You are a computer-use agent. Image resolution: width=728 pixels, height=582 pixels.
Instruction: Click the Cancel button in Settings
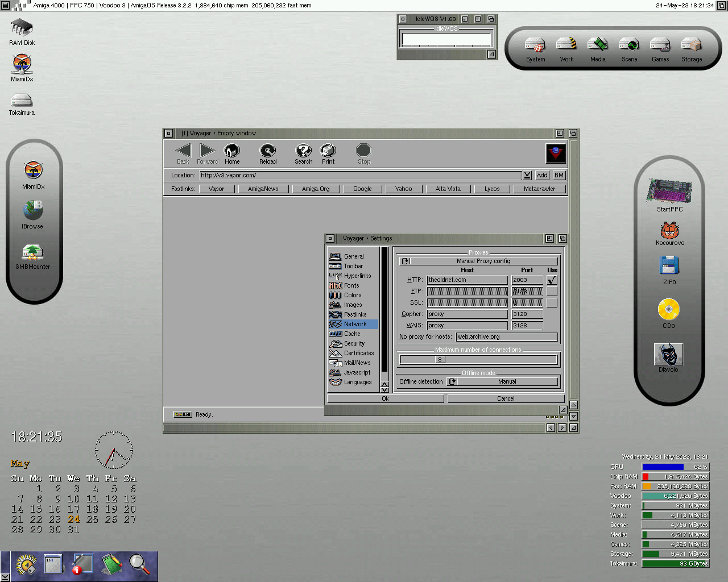[x=505, y=398]
